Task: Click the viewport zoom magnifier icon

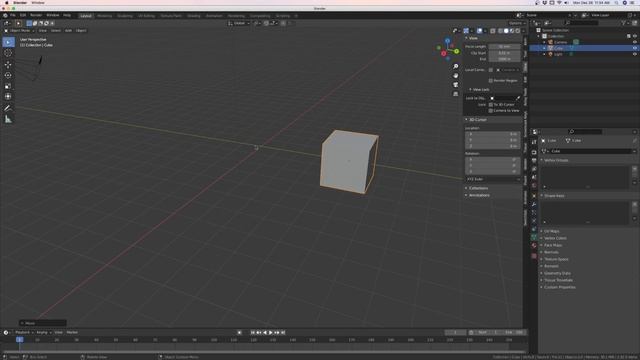Action: (x=456, y=66)
